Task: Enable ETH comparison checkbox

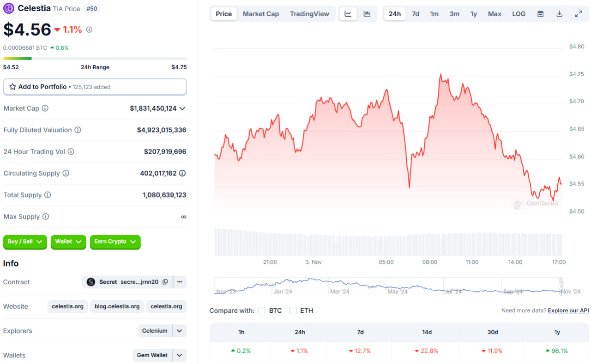Action: [293, 310]
